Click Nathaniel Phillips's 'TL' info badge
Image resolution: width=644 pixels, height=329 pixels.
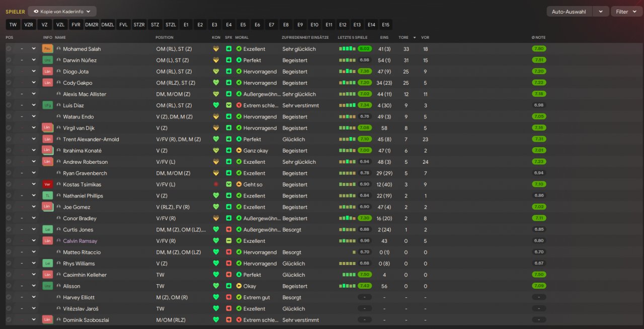47,195
